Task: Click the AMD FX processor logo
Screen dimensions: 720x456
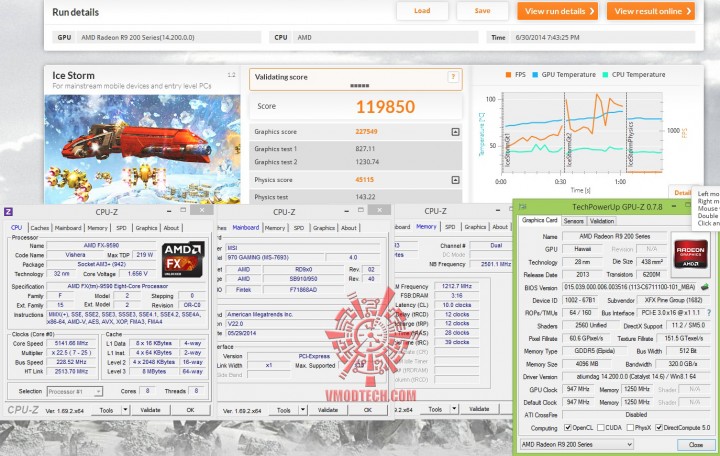Action: click(x=183, y=259)
